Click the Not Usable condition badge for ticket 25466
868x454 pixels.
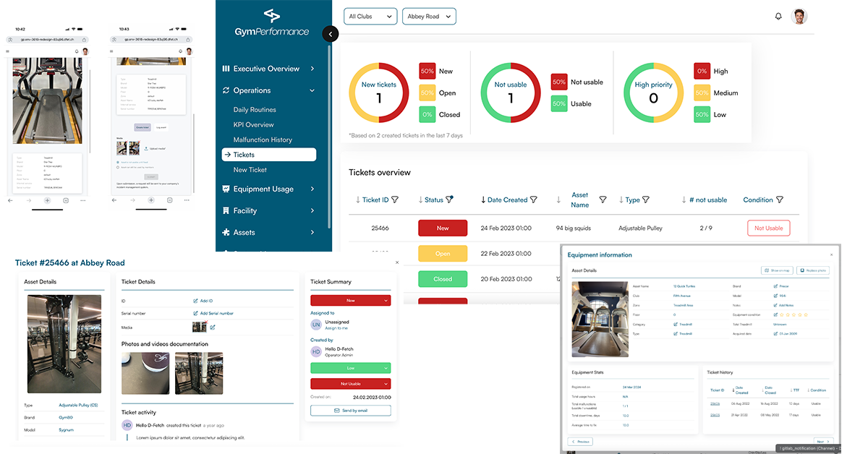pos(768,228)
